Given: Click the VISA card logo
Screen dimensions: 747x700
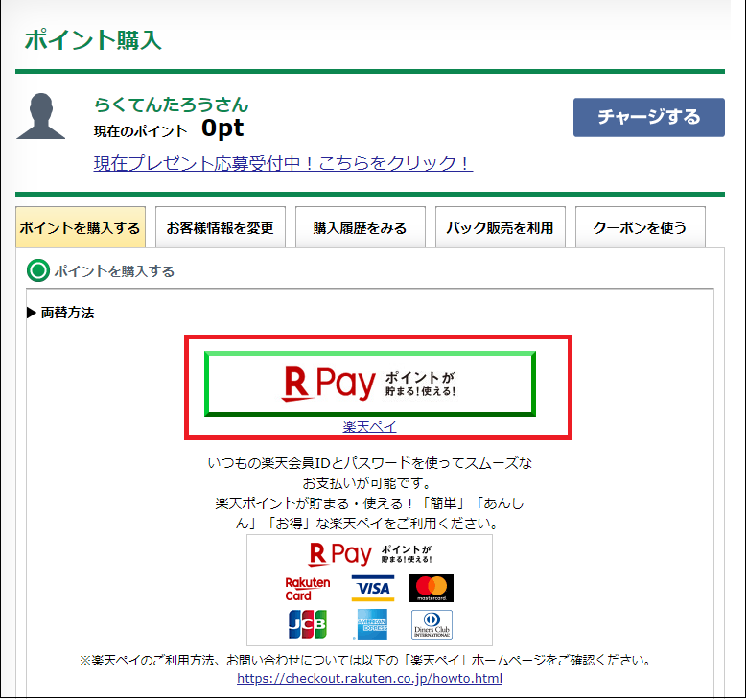Looking at the screenshot, I should pos(373,588).
